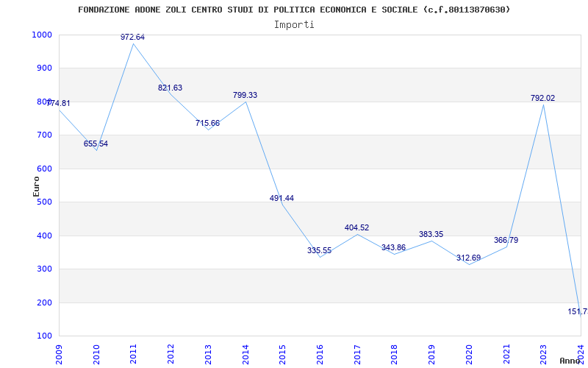Select the Euro y-axis title

tap(36, 185)
